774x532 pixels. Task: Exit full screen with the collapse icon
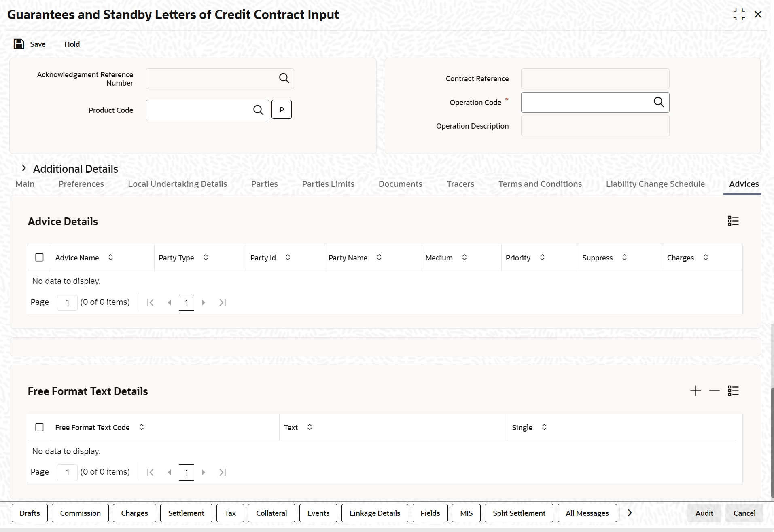tap(739, 15)
